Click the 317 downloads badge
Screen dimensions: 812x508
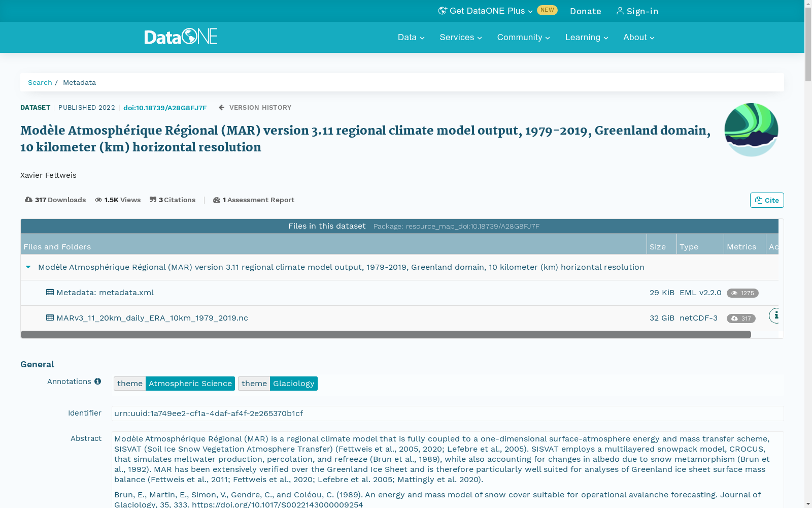click(x=741, y=319)
